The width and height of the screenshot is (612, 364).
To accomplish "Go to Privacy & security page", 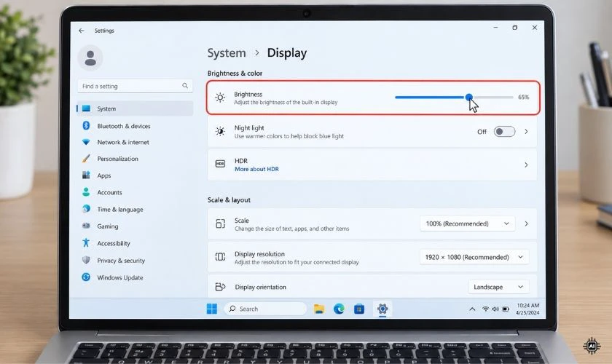I will click(121, 260).
